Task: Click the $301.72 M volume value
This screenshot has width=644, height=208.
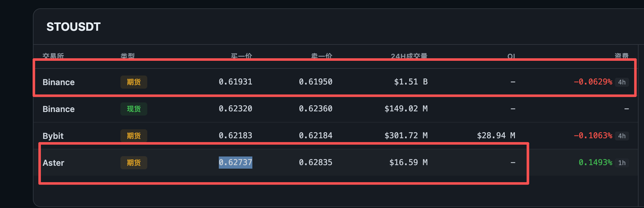Action: (x=406, y=136)
